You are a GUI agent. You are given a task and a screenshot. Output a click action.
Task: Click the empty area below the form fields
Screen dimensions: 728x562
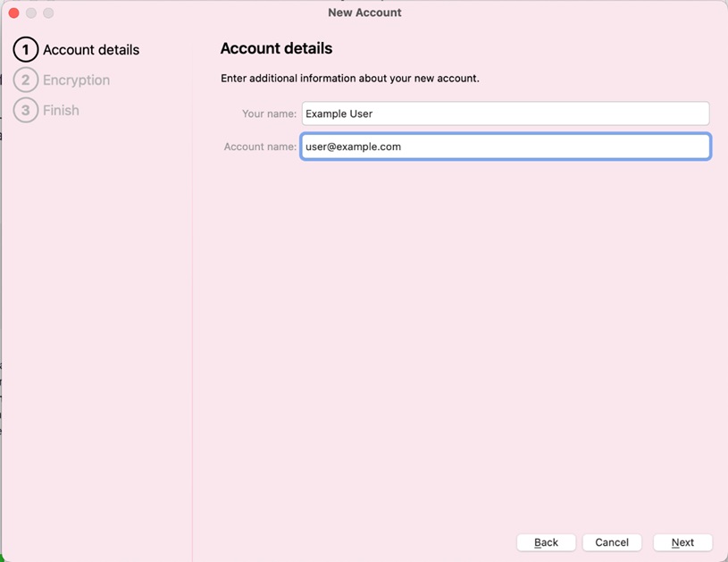point(460,340)
